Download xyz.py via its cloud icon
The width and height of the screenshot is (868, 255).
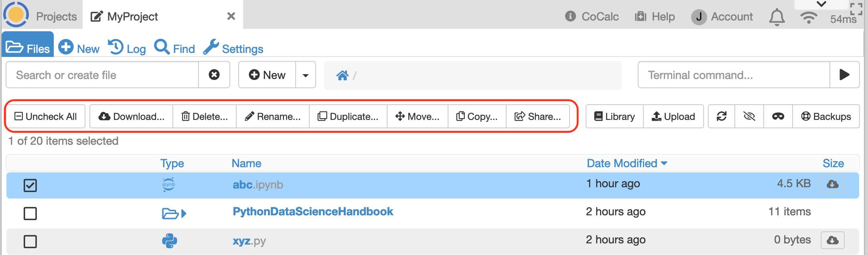(x=832, y=240)
